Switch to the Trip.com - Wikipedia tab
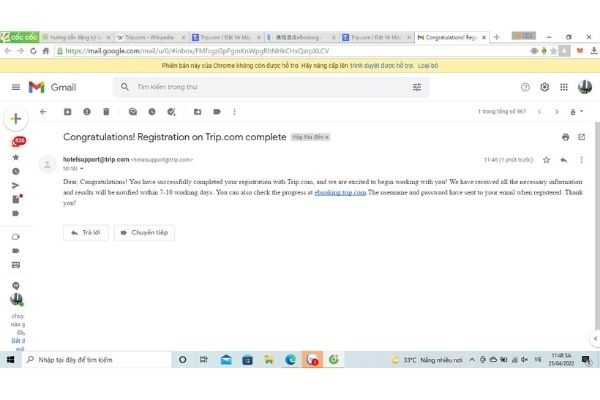This screenshot has height=400, width=600. click(x=145, y=37)
